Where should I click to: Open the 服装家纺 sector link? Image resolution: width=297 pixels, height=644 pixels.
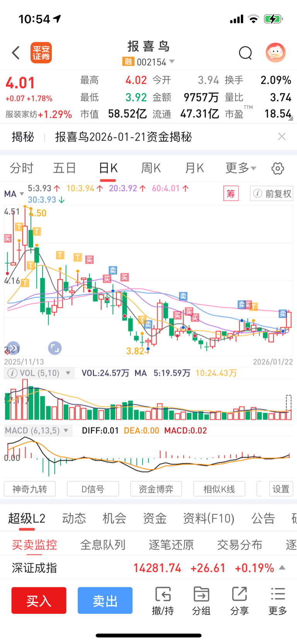pyautogui.click(x=39, y=114)
